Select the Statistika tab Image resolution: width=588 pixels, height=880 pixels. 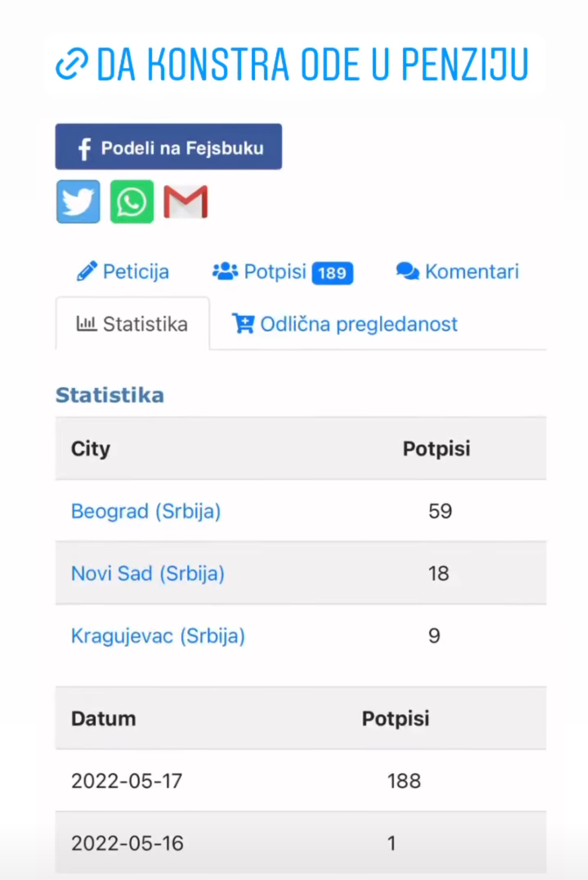132,323
